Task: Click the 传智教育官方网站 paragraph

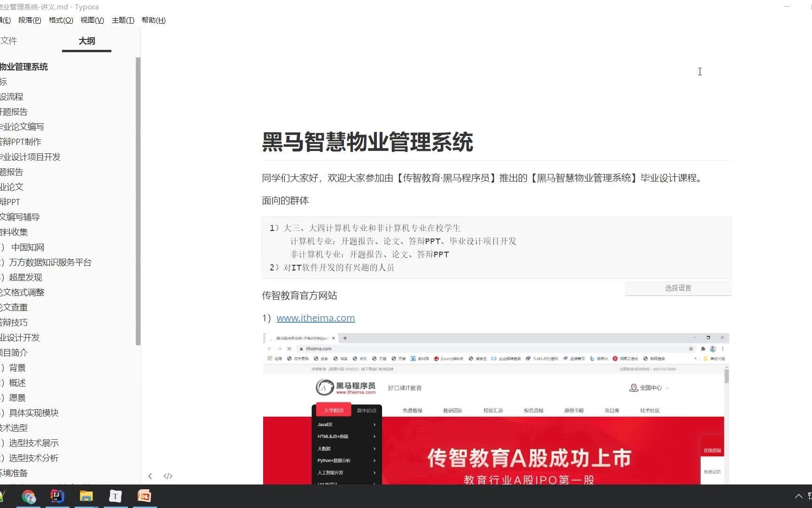Action: [x=299, y=296]
